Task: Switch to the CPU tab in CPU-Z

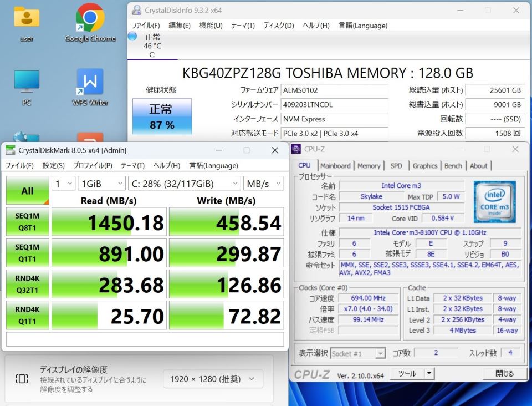Action: (304, 165)
